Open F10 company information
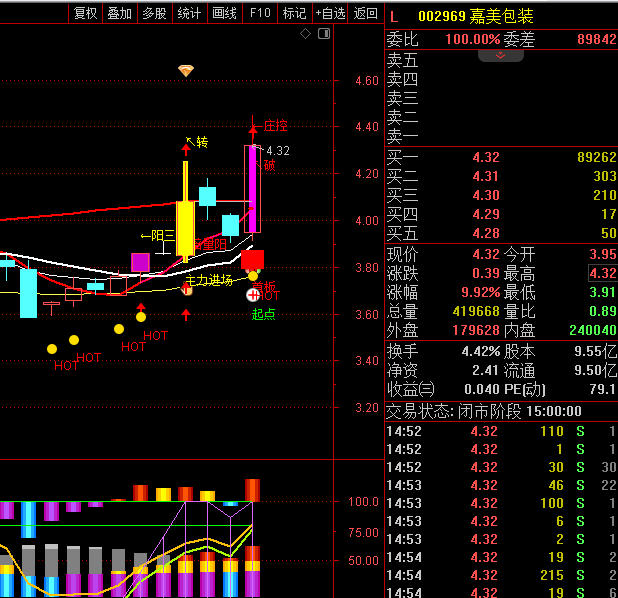Viewport: 618px width, 598px height. (260, 13)
